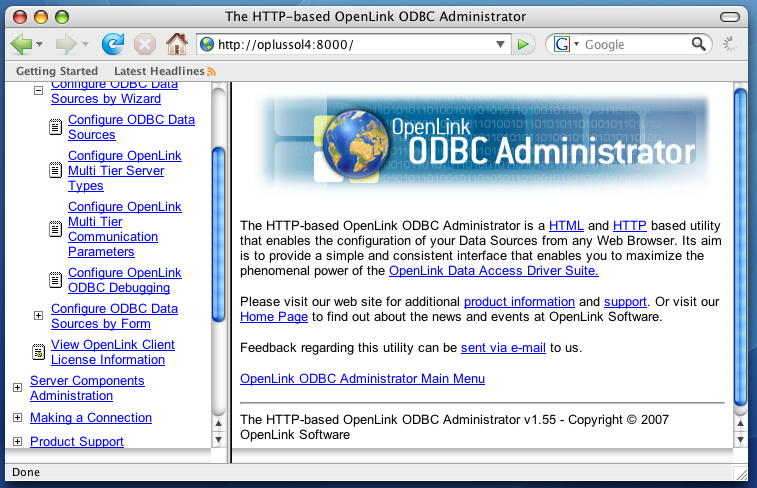757x488 pixels.
Task: Collapse Configure ODBC Data Sources by Wizard node
Action: point(39,90)
